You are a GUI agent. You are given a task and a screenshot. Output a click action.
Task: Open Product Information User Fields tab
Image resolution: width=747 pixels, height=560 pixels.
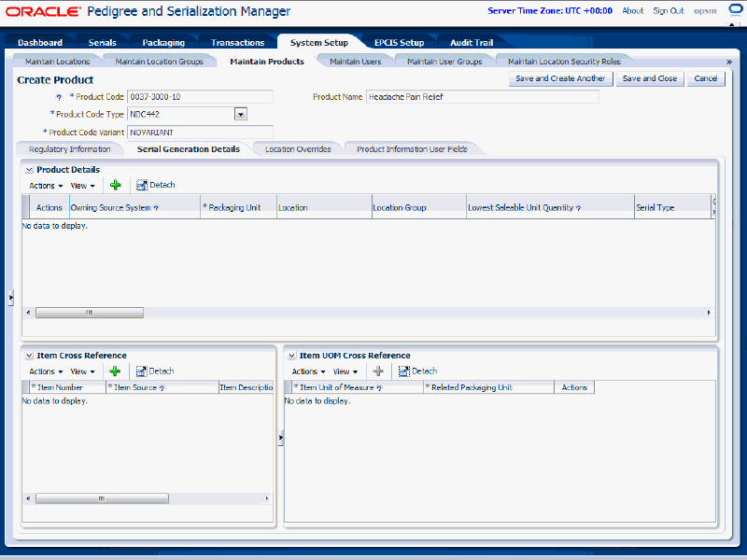click(x=412, y=149)
